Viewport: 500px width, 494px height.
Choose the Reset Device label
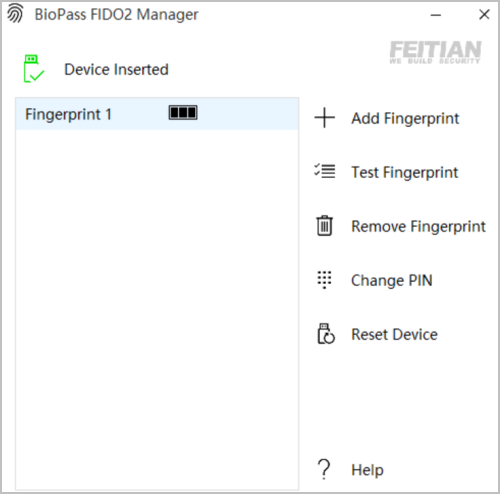click(x=394, y=334)
